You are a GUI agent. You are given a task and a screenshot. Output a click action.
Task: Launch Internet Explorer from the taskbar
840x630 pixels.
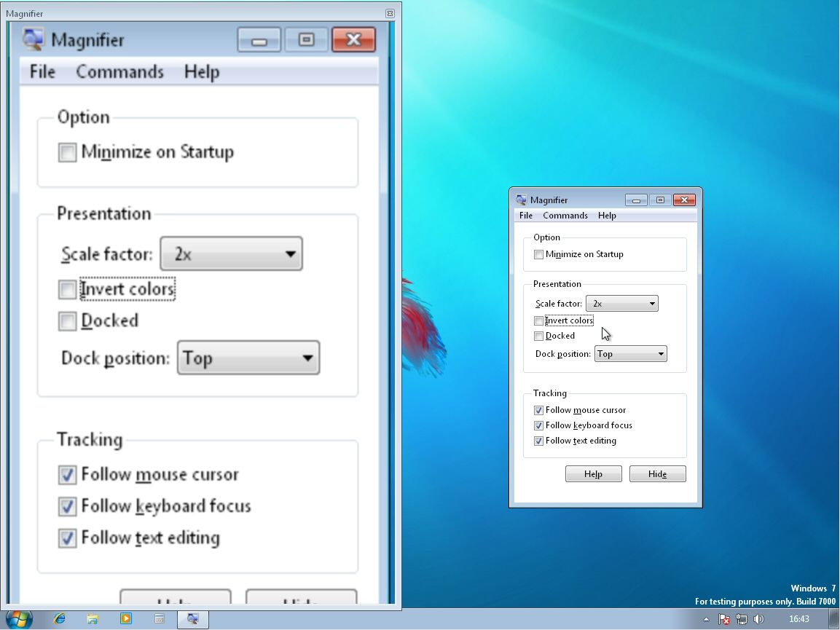[59, 619]
